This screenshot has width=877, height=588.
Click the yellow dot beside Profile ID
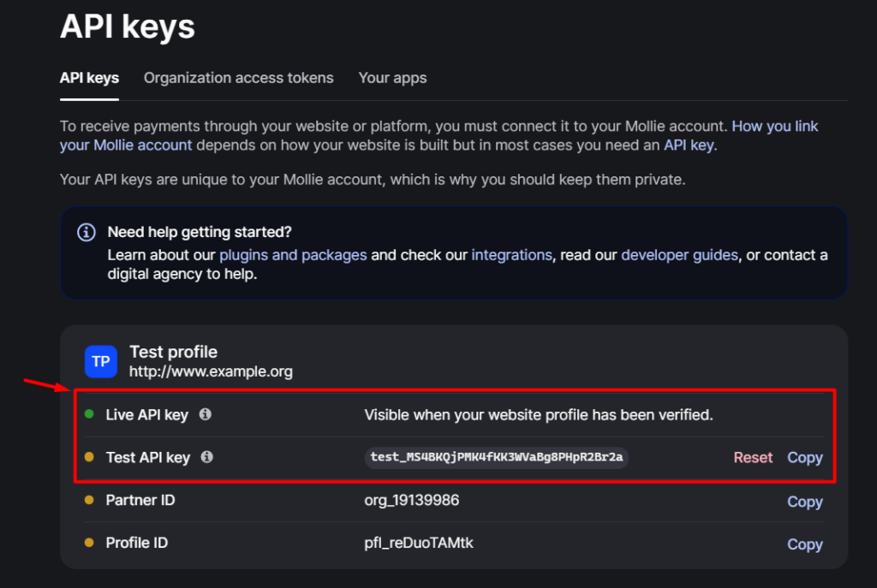pos(89,543)
